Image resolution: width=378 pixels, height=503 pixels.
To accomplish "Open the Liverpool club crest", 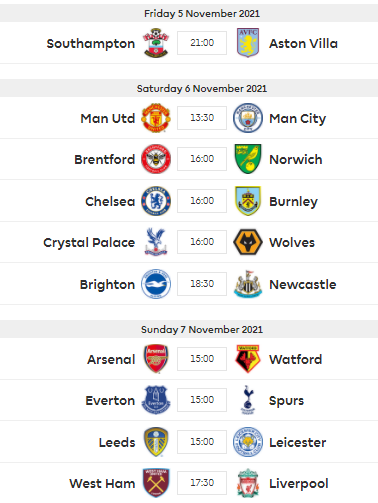I will pos(248,483).
